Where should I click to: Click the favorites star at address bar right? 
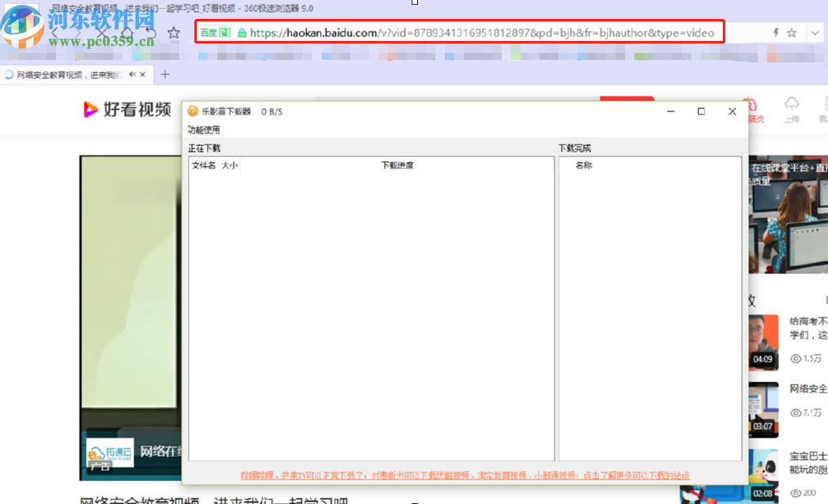(792, 32)
